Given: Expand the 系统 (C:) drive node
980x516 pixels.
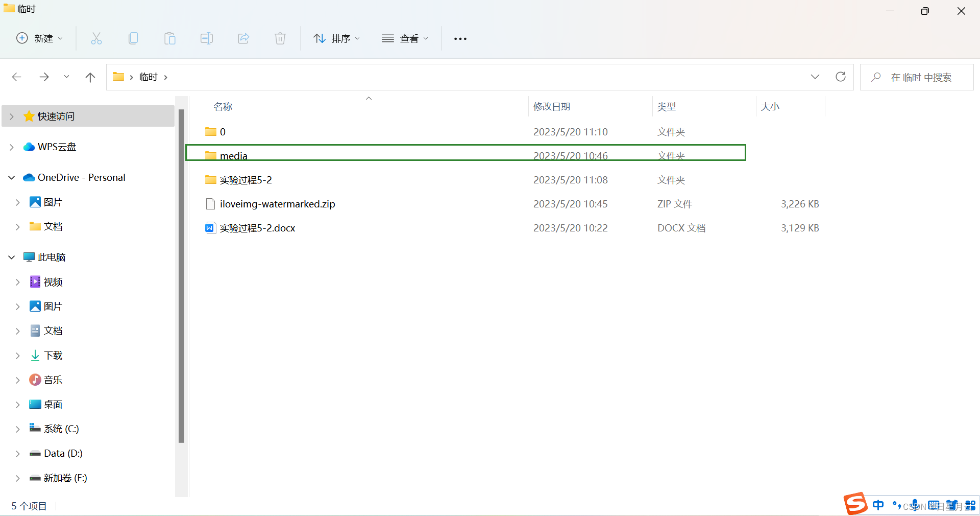Looking at the screenshot, I should [18, 429].
